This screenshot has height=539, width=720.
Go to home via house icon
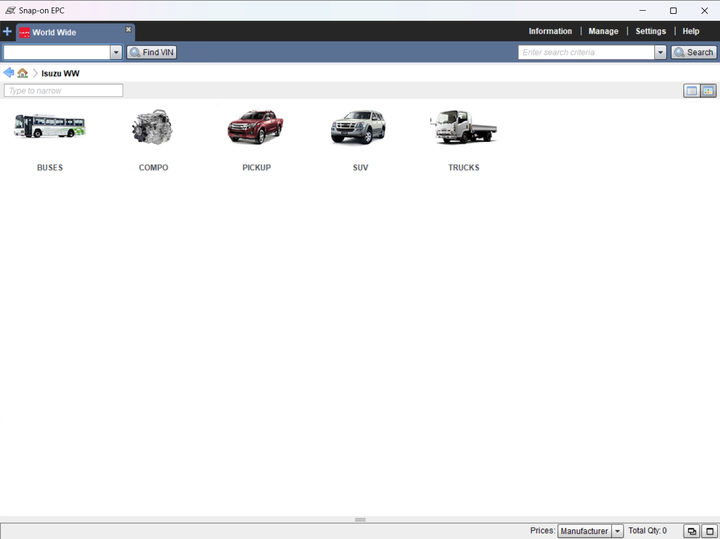coord(22,73)
